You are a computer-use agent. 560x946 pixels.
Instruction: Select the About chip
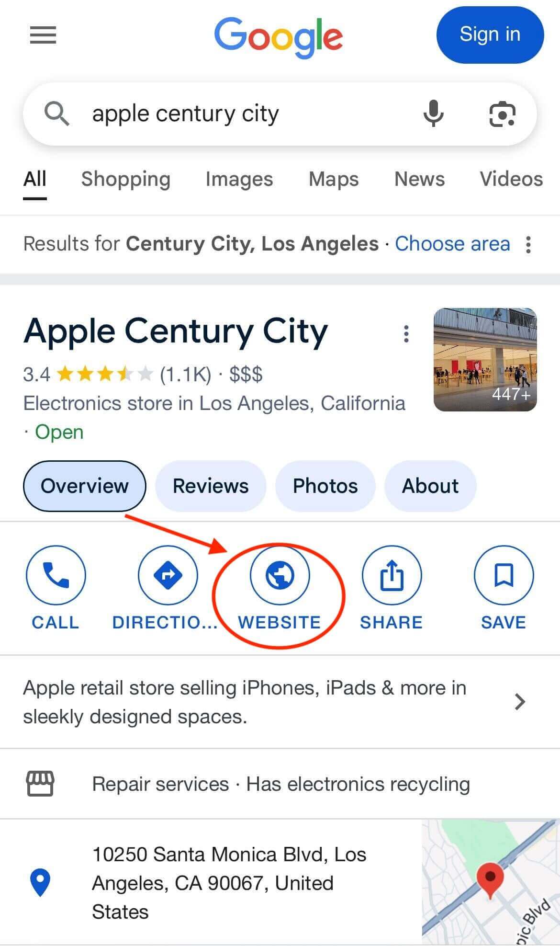click(x=430, y=486)
